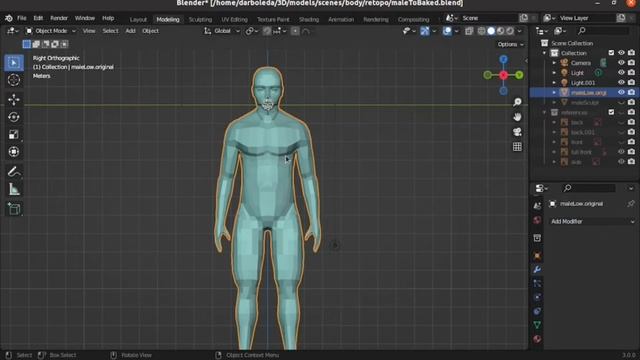Toggle viewport overlays button
This screenshot has height=360, width=640.
[x=447, y=31]
